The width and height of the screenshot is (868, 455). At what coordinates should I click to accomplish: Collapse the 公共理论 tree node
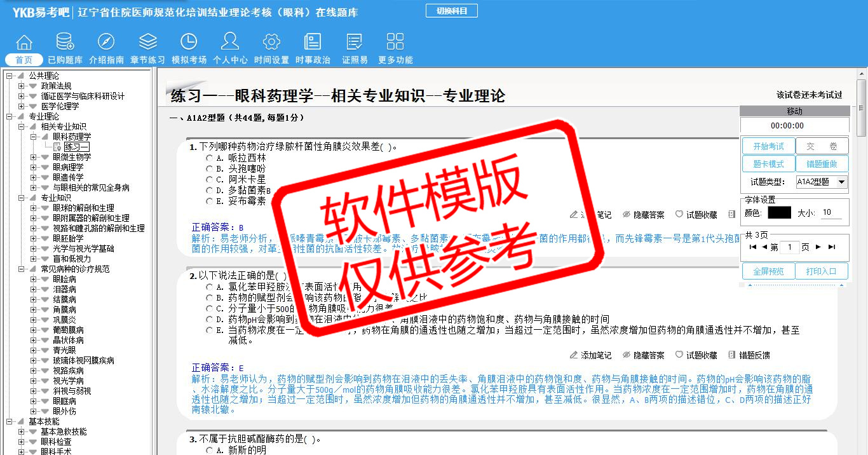click(x=10, y=76)
